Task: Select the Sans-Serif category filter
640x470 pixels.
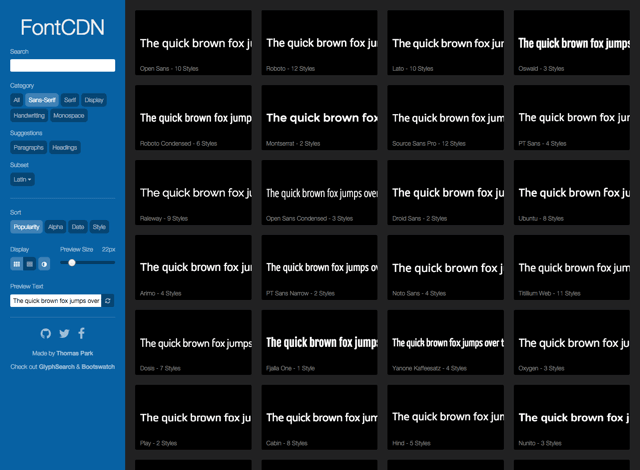Action: [42, 100]
